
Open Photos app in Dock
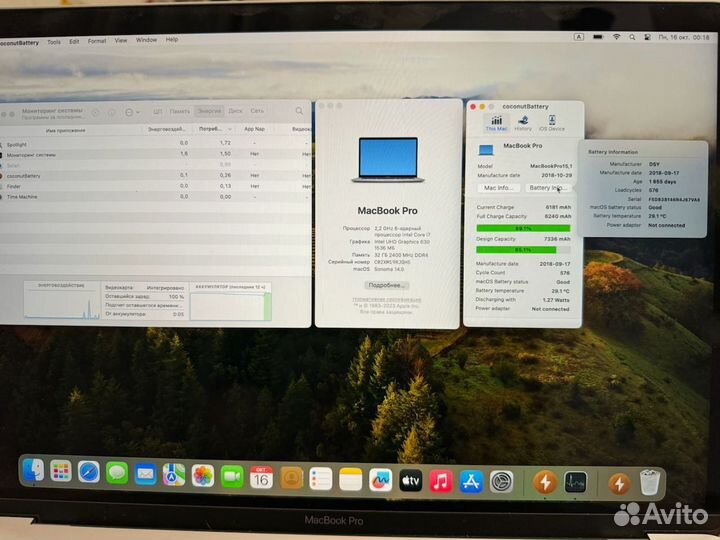click(x=202, y=475)
